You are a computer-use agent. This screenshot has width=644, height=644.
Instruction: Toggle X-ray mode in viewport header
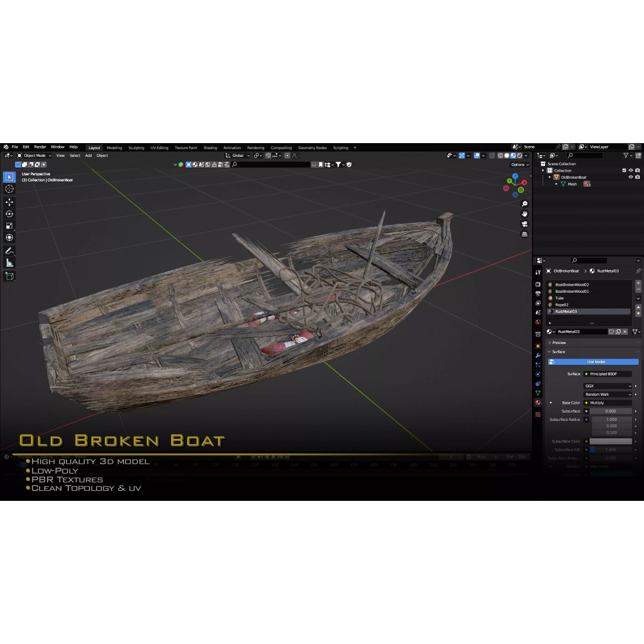click(x=492, y=156)
